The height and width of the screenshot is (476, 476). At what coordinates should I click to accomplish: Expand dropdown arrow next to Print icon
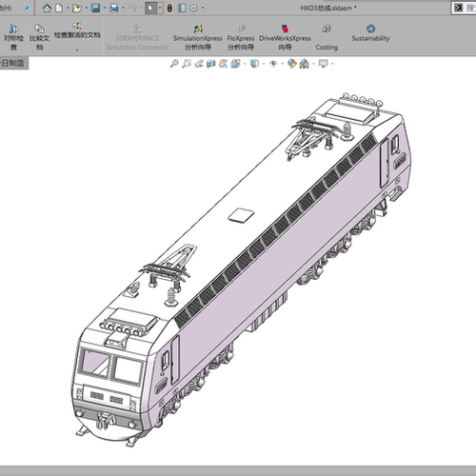123,8
